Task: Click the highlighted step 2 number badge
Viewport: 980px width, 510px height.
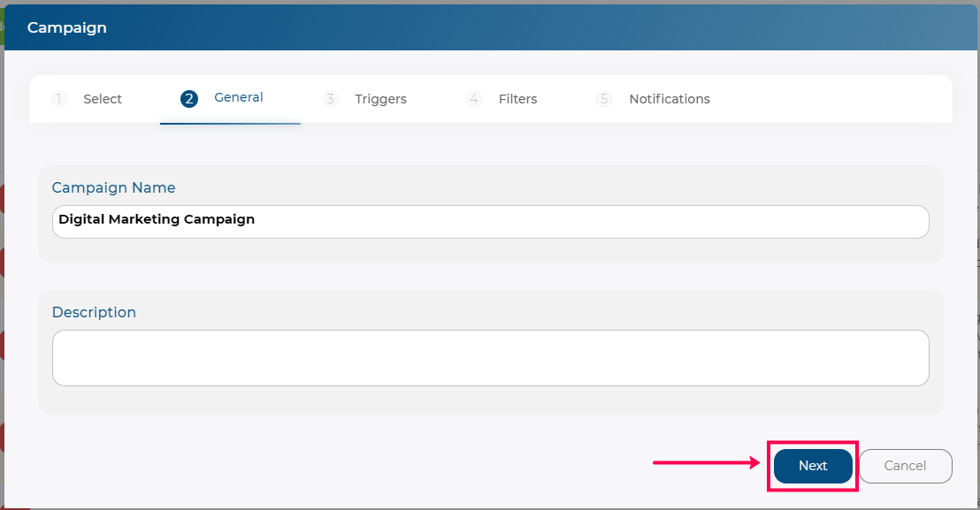Action: click(188, 99)
